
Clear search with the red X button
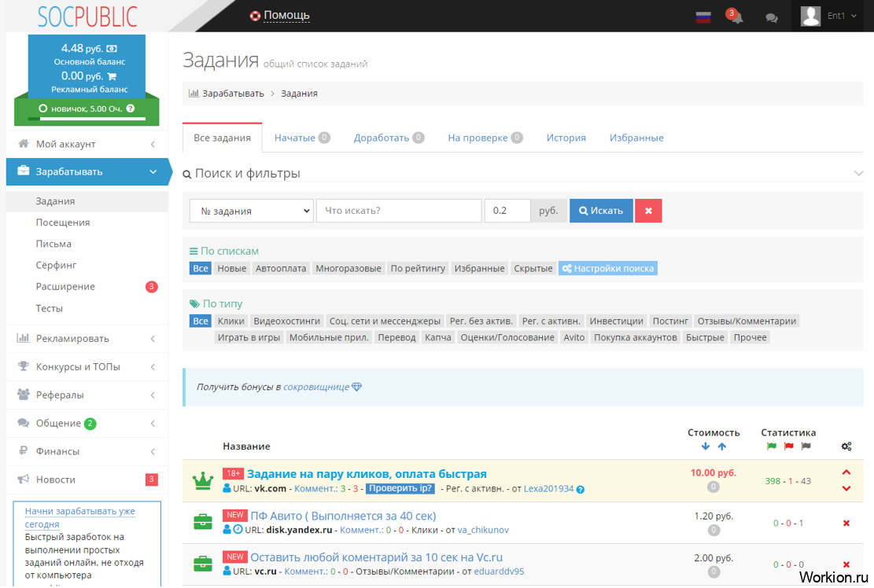tap(648, 211)
